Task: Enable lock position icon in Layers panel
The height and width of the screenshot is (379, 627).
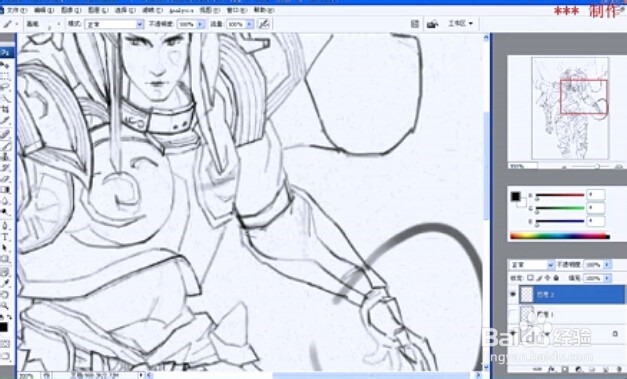Action: (547, 277)
